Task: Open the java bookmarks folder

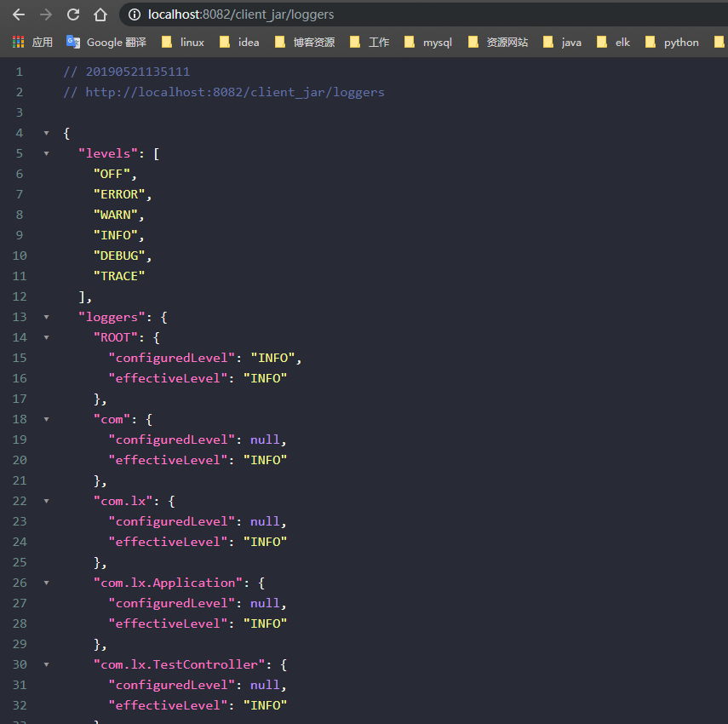Action: pyautogui.click(x=562, y=43)
